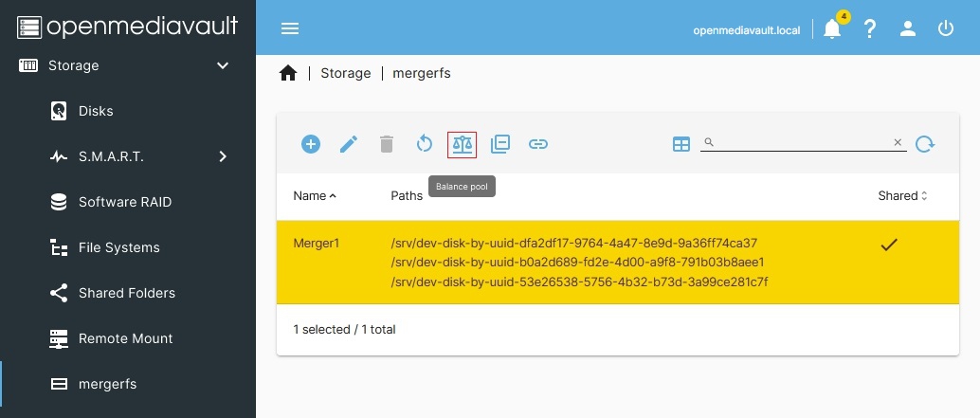The width and height of the screenshot is (980, 418).
Task: Click the Balance pool scales icon
Action: tap(462, 144)
